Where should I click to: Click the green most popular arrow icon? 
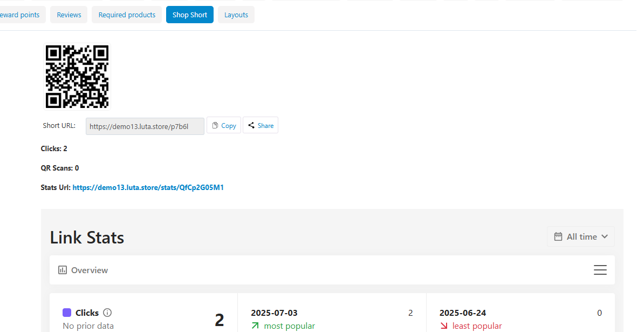pyautogui.click(x=256, y=326)
